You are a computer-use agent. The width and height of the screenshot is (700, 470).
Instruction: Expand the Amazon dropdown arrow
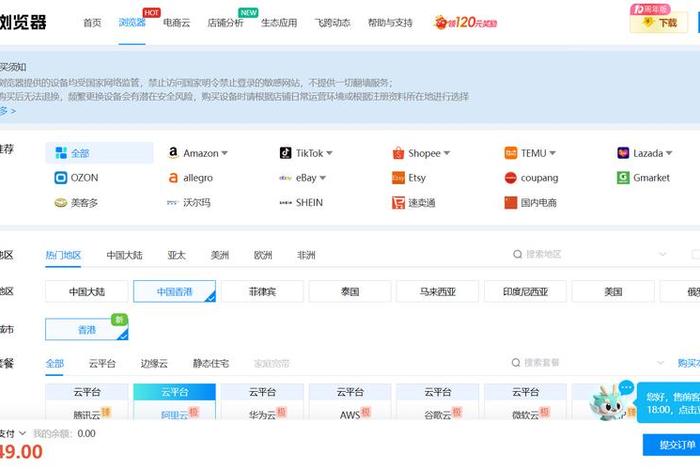pyautogui.click(x=224, y=153)
